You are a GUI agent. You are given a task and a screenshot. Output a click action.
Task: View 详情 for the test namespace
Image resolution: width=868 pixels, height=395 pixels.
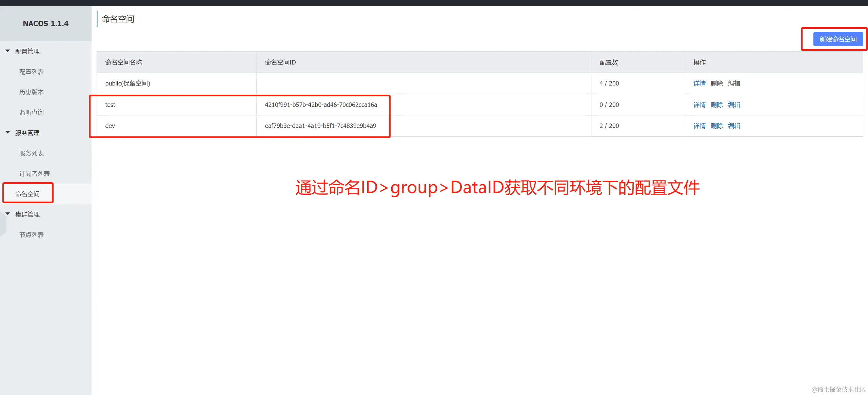tap(699, 105)
